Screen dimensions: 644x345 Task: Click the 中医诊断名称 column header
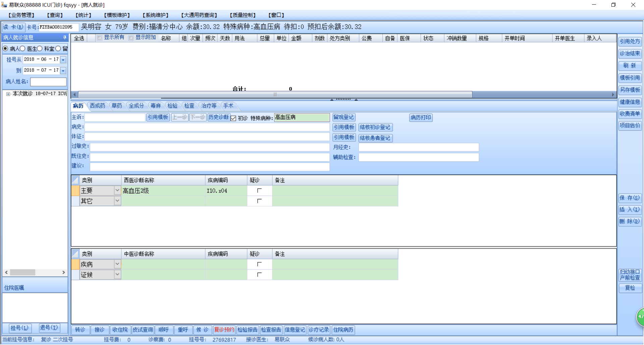click(x=163, y=254)
